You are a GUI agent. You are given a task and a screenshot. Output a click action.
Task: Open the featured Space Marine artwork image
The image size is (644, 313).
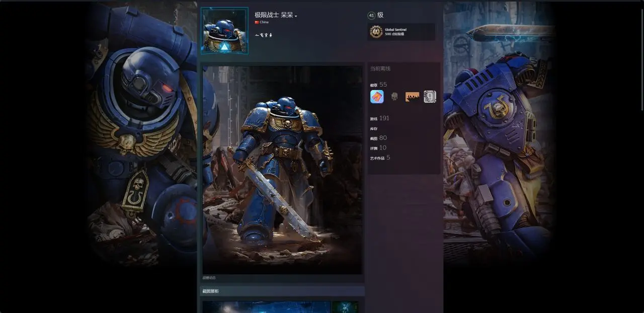coord(282,170)
